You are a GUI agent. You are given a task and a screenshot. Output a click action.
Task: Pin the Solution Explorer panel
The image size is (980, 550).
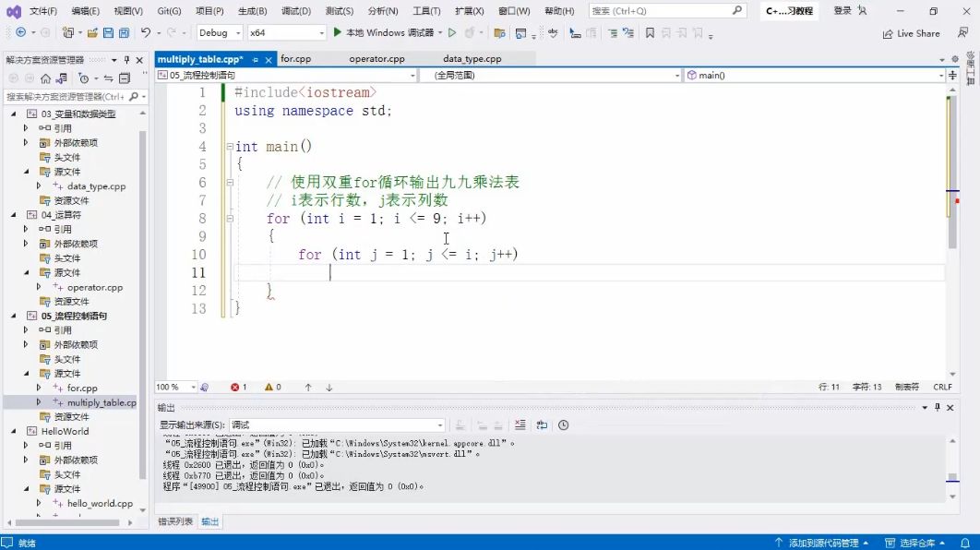pyautogui.click(x=126, y=60)
